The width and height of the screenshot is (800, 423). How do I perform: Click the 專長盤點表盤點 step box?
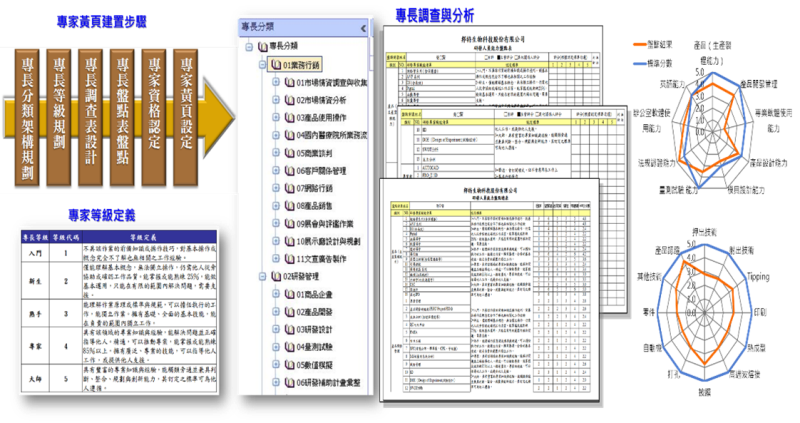click(122, 117)
